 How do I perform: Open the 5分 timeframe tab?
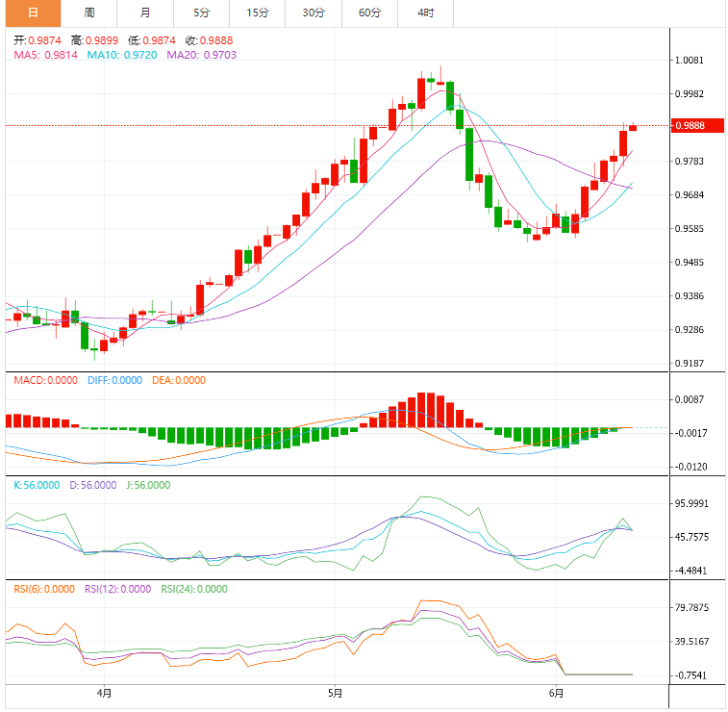click(201, 13)
